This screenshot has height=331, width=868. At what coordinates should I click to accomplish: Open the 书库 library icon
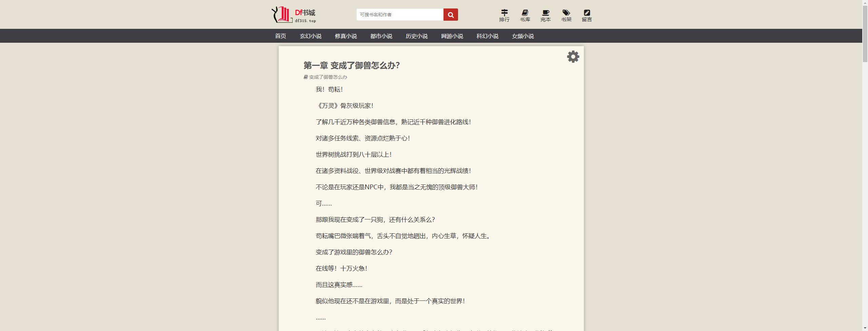[525, 16]
